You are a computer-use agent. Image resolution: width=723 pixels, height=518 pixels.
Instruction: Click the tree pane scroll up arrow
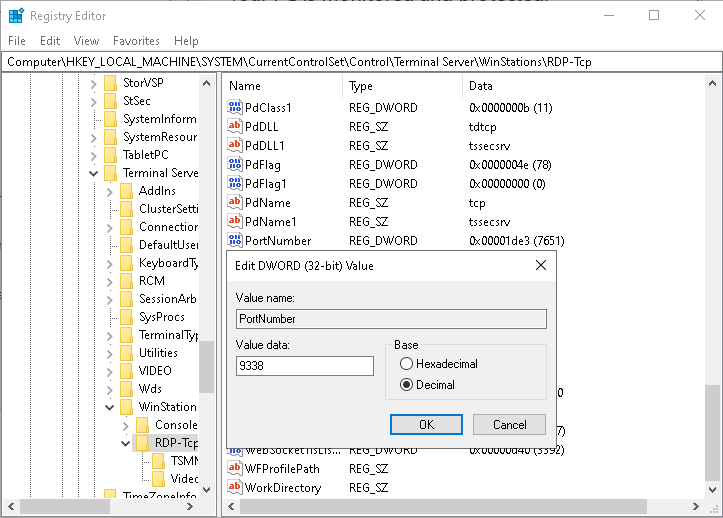(x=207, y=83)
